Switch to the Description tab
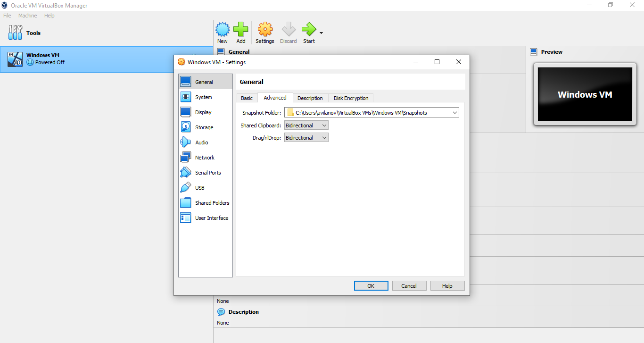The image size is (644, 343). pos(310,98)
